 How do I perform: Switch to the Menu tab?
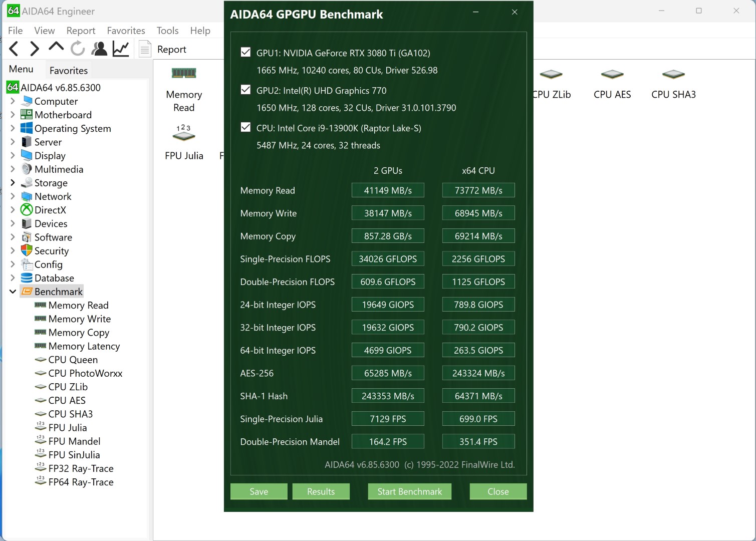tap(21, 69)
